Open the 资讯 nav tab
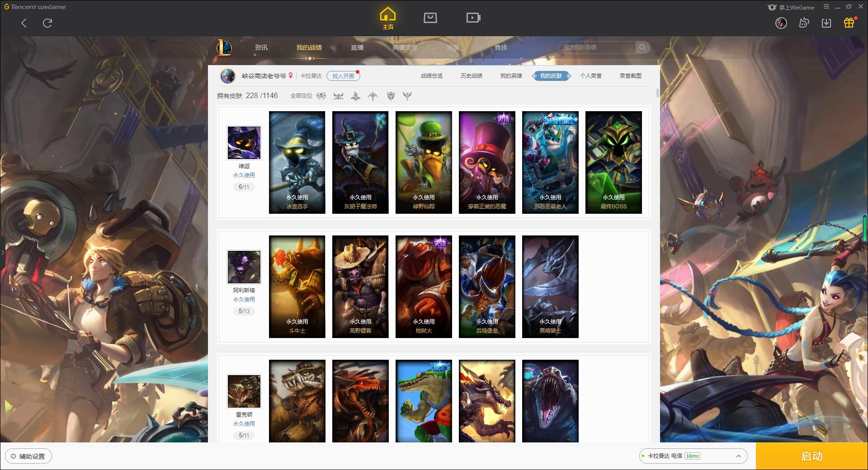This screenshot has height=470, width=868. [x=261, y=47]
